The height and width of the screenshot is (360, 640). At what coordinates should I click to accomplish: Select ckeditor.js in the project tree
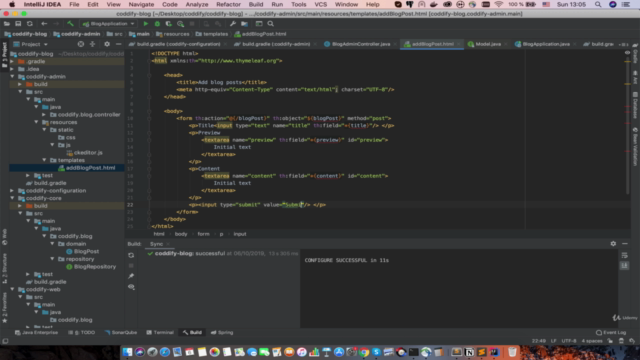pyautogui.click(x=84, y=153)
